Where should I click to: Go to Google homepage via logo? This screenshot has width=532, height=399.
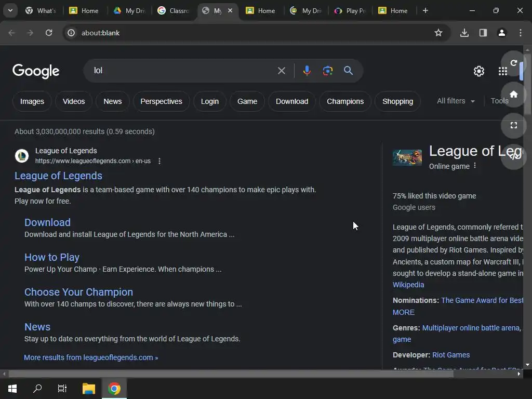36,71
